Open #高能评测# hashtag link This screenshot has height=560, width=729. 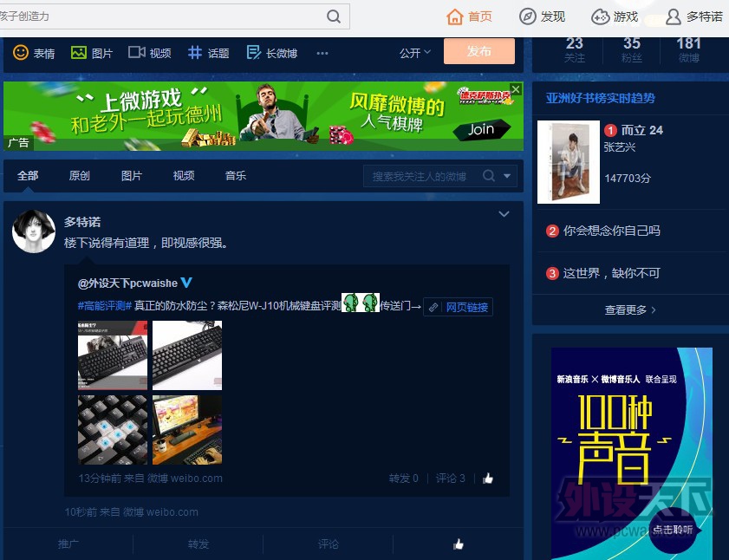point(105,306)
